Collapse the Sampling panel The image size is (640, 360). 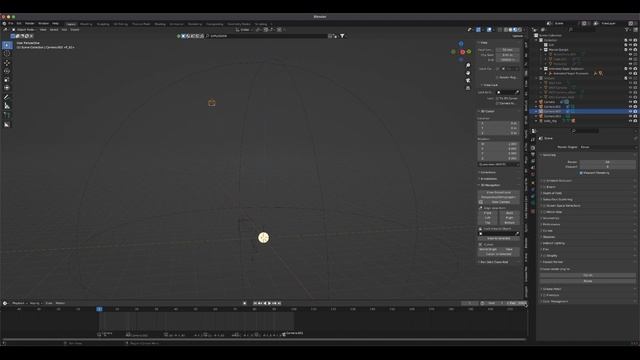(549, 155)
